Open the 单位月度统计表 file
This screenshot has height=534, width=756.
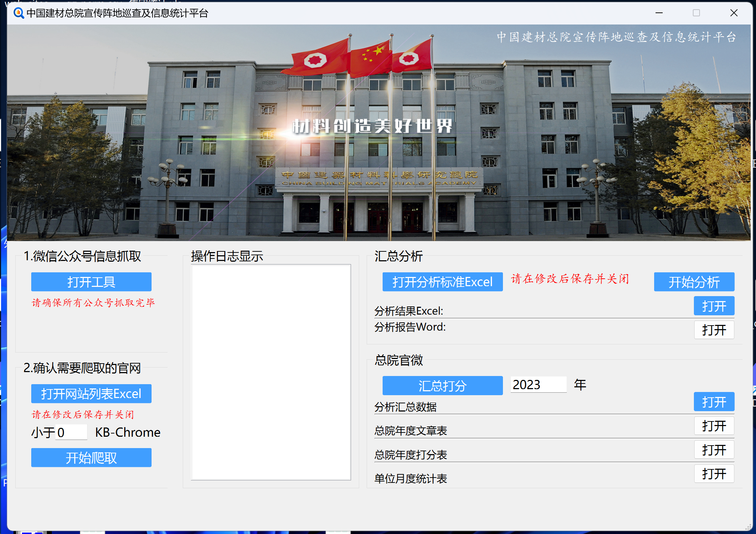click(714, 474)
